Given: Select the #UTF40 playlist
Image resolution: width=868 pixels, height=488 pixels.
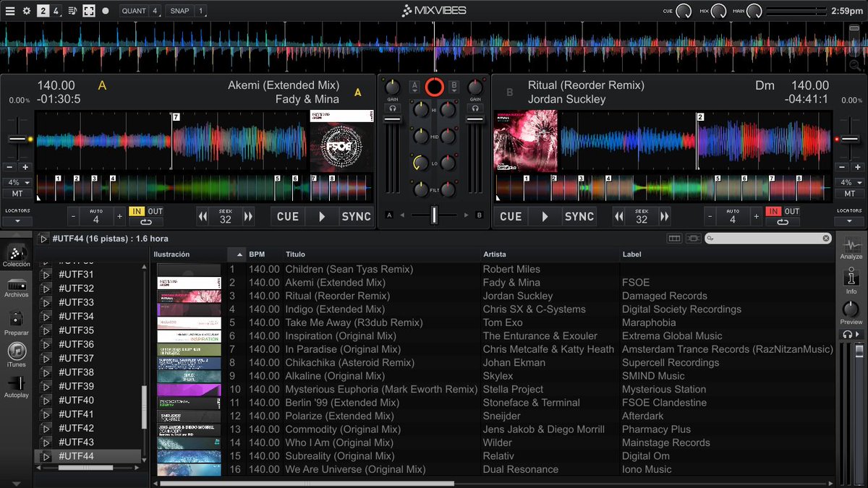Looking at the screenshot, I should tap(76, 400).
